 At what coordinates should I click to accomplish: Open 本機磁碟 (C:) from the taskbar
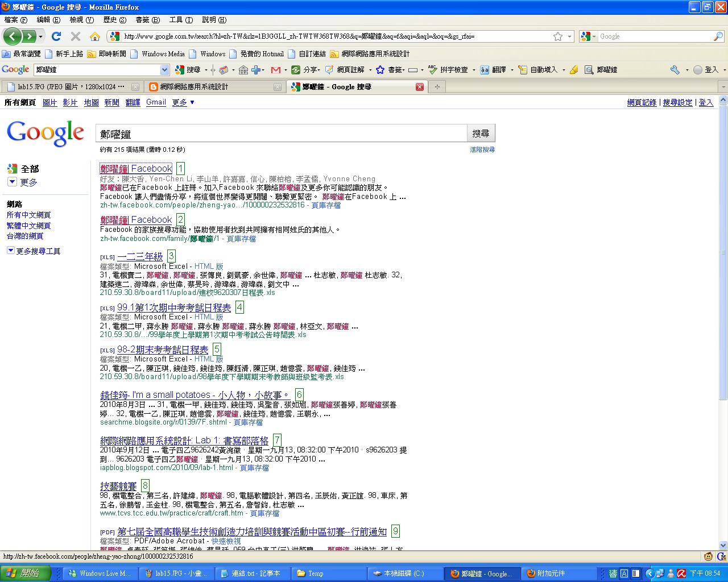point(404,573)
